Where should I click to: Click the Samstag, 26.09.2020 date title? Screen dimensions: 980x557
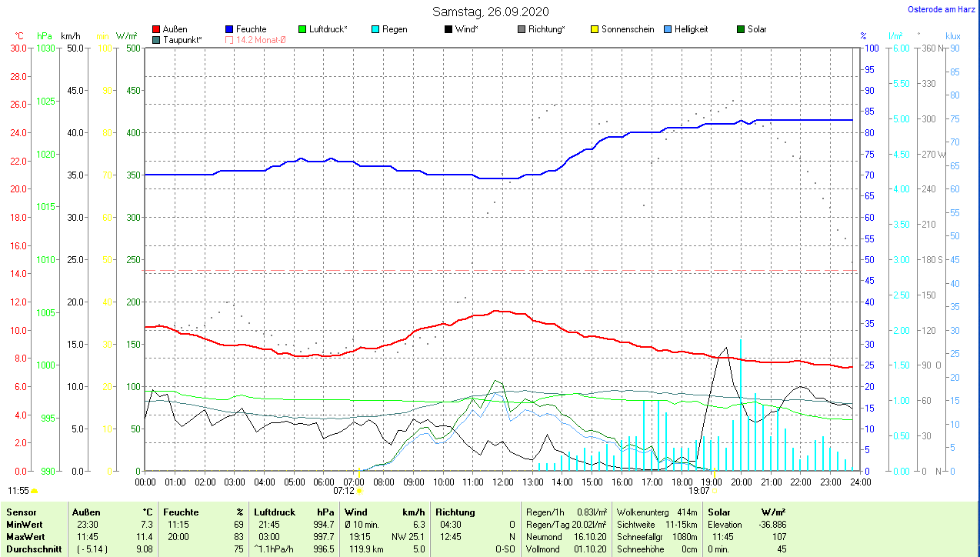coord(491,12)
